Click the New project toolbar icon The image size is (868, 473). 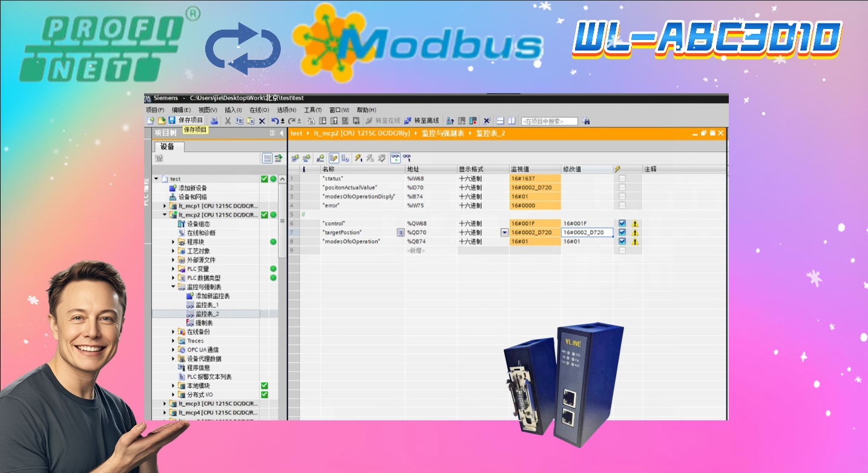click(x=150, y=120)
